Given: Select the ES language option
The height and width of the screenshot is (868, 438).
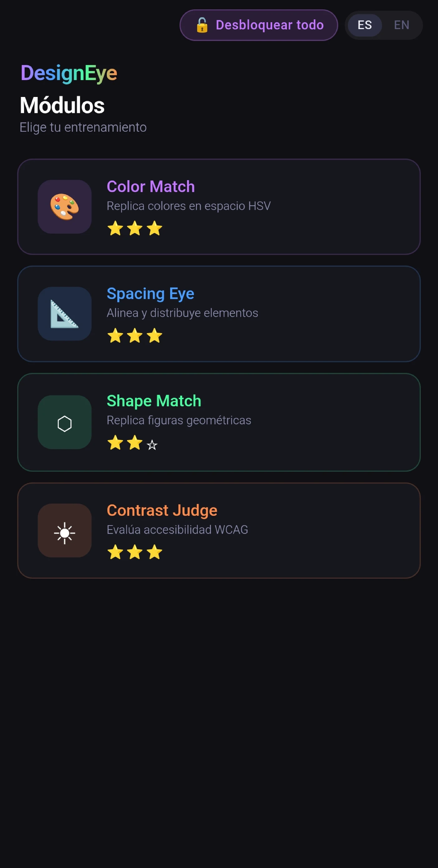Looking at the screenshot, I should [x=364, y=25].
